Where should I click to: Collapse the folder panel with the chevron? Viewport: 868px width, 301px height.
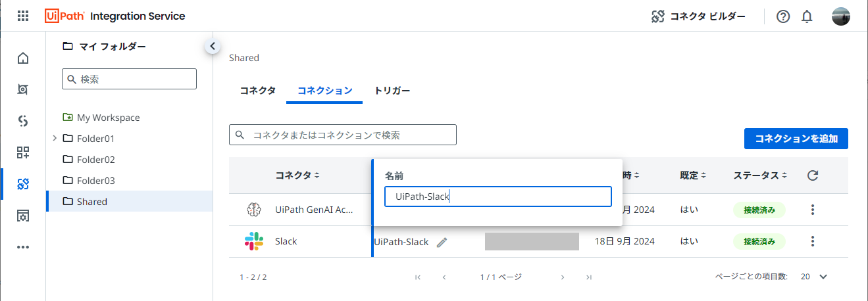(212, 46)
